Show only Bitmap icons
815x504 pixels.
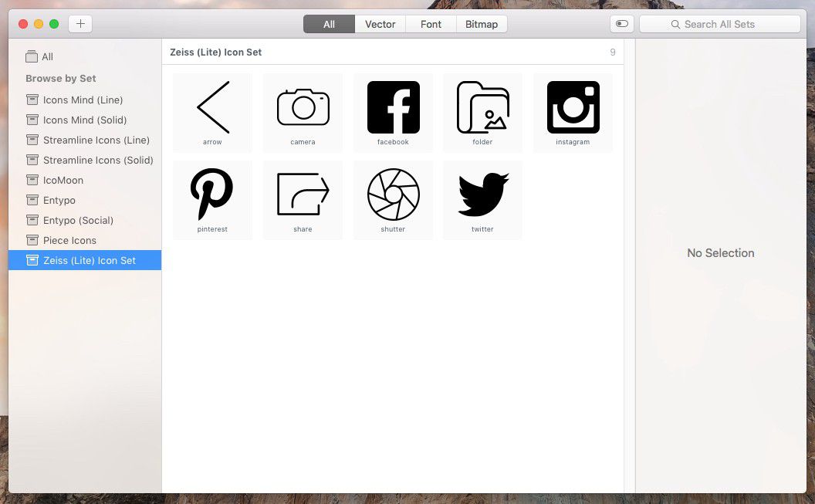482,24
